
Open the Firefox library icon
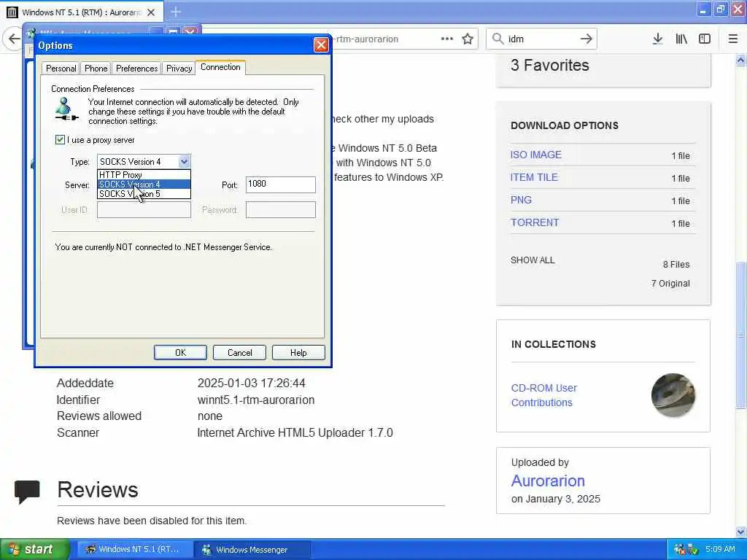[681, 39]
